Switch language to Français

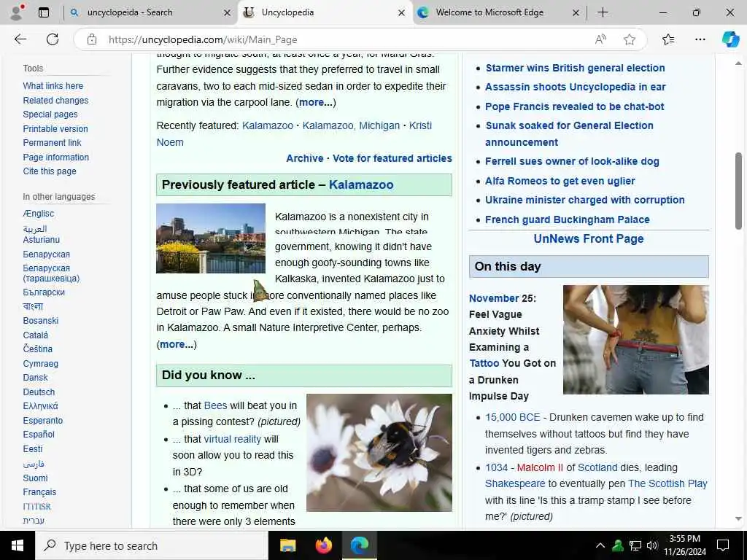point(39,492)
